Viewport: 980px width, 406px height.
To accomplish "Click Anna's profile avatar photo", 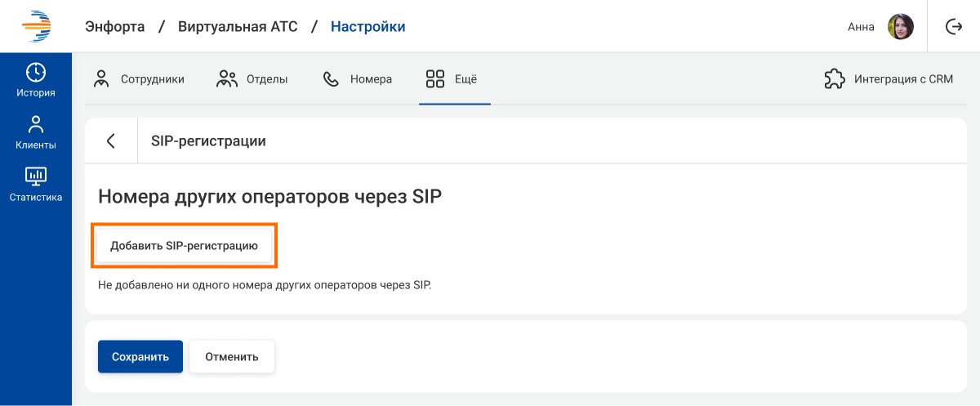I will tap(900, 27).
